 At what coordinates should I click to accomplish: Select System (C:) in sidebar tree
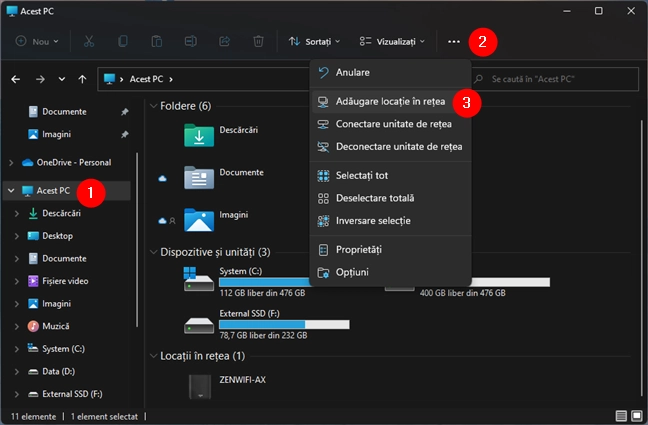[63, 349]
